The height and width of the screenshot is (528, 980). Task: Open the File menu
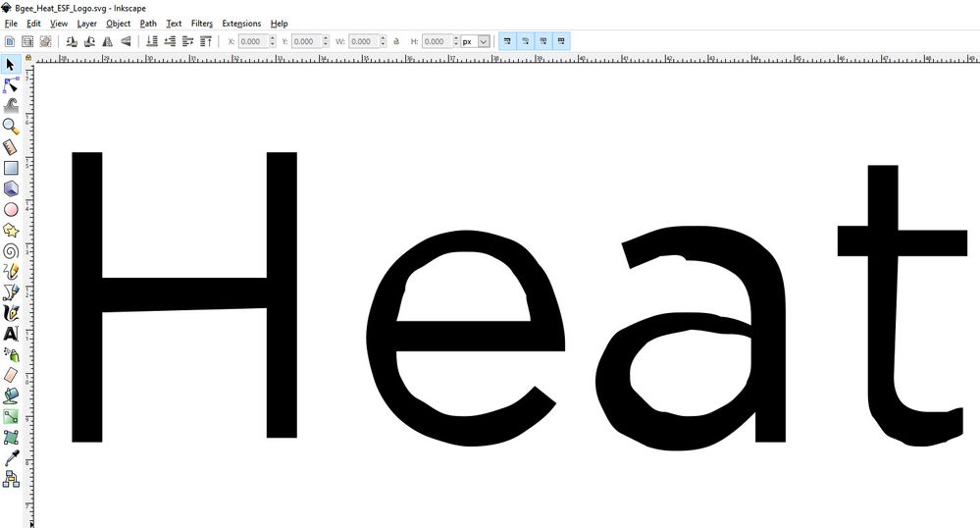(x=11, y=24)
